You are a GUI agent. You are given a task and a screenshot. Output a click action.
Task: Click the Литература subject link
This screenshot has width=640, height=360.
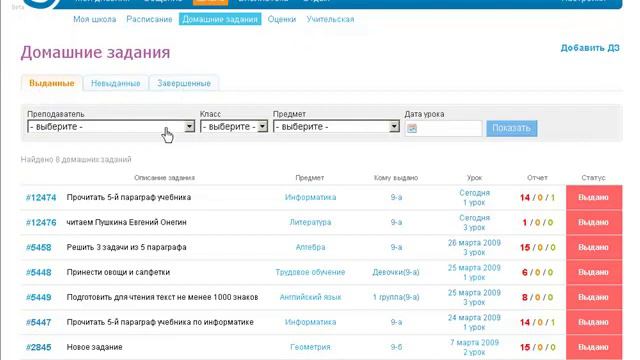point(310,222)
